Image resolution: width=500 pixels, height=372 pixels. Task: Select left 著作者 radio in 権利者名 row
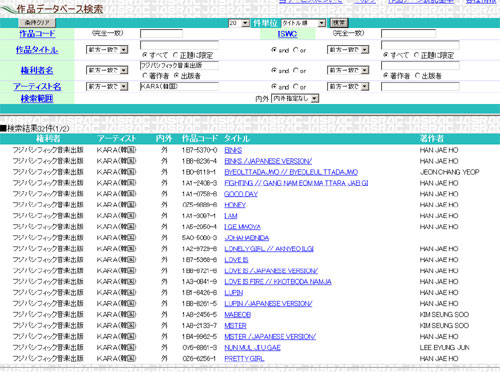[x=145, y=75]
